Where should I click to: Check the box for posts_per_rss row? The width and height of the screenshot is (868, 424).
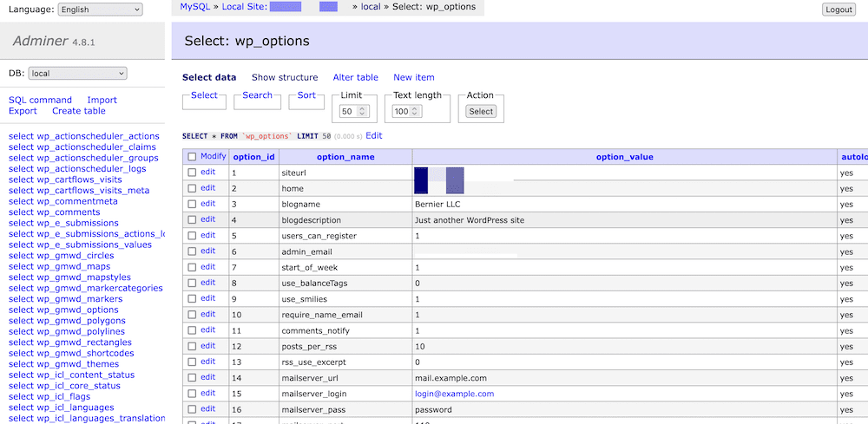click(x=192, y=347)
